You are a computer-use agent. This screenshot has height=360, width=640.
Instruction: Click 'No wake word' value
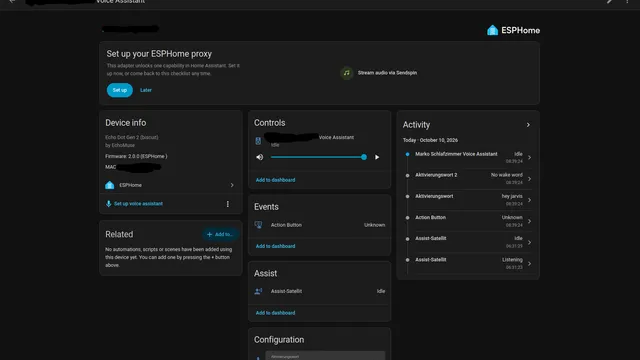507,175
